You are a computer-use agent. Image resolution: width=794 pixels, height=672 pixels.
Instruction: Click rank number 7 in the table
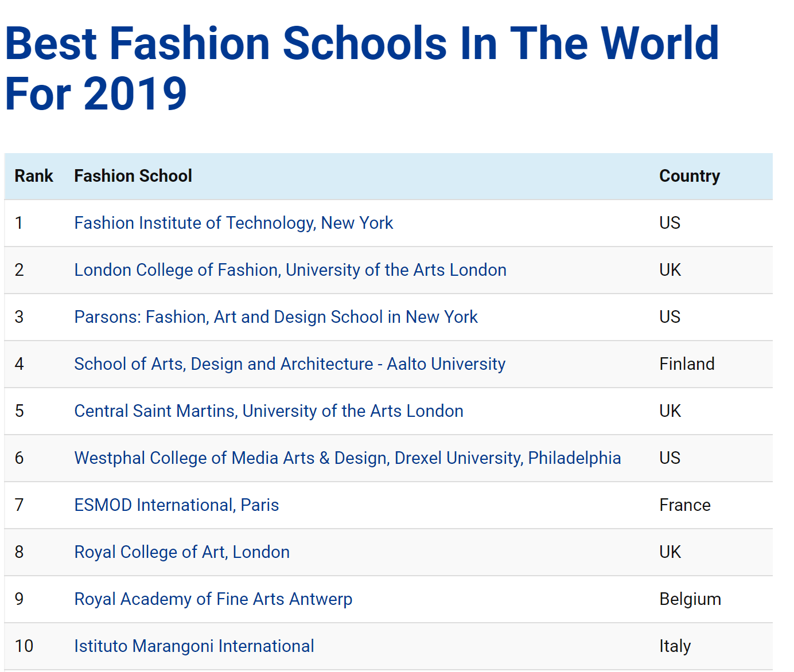point(20,505)
